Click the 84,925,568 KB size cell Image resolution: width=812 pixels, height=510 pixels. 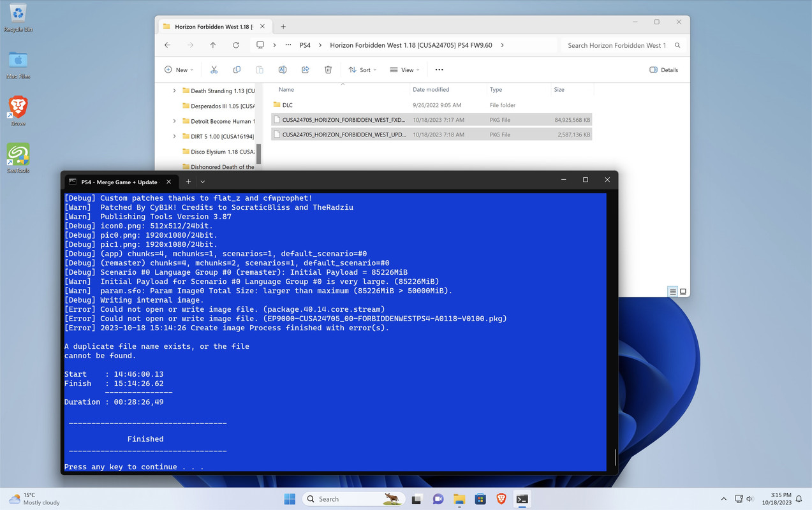572,119
